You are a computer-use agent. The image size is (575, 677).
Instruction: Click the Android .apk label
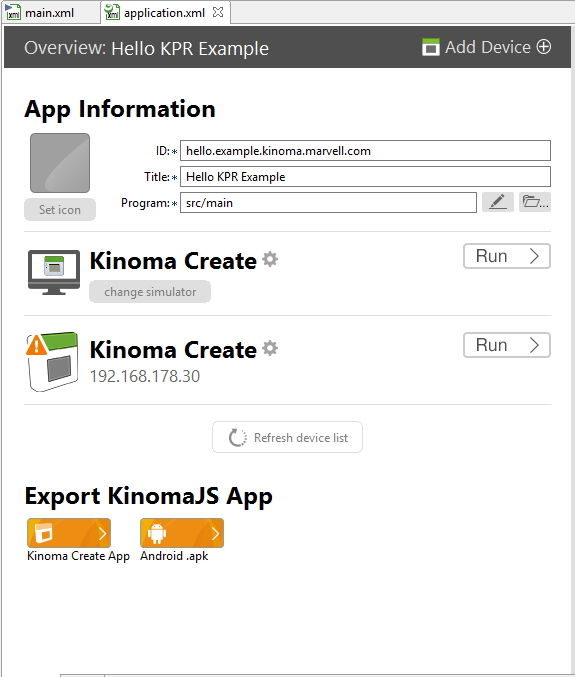[x=174, y=556]
